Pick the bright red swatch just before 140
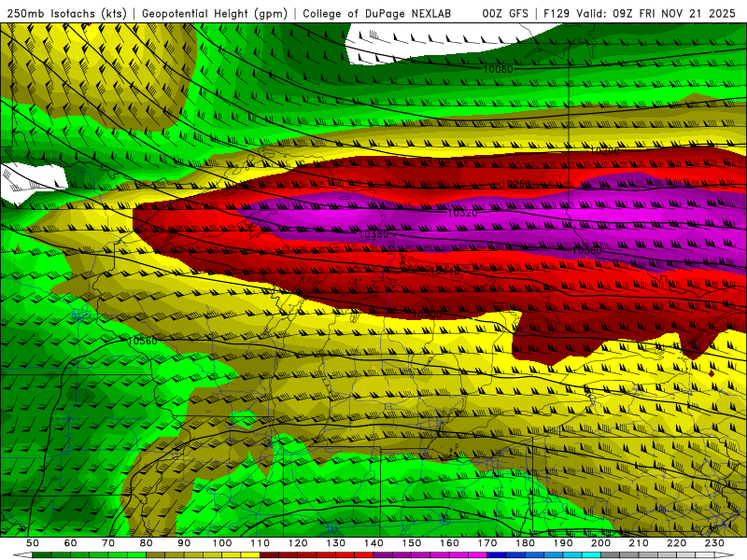Screen dimensions: 747x560 [364, 555]
